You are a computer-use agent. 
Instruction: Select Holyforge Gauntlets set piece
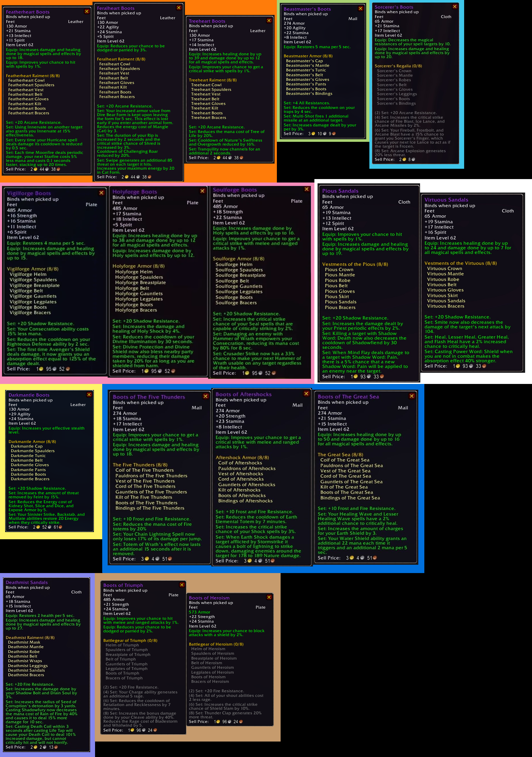[139, 294]
